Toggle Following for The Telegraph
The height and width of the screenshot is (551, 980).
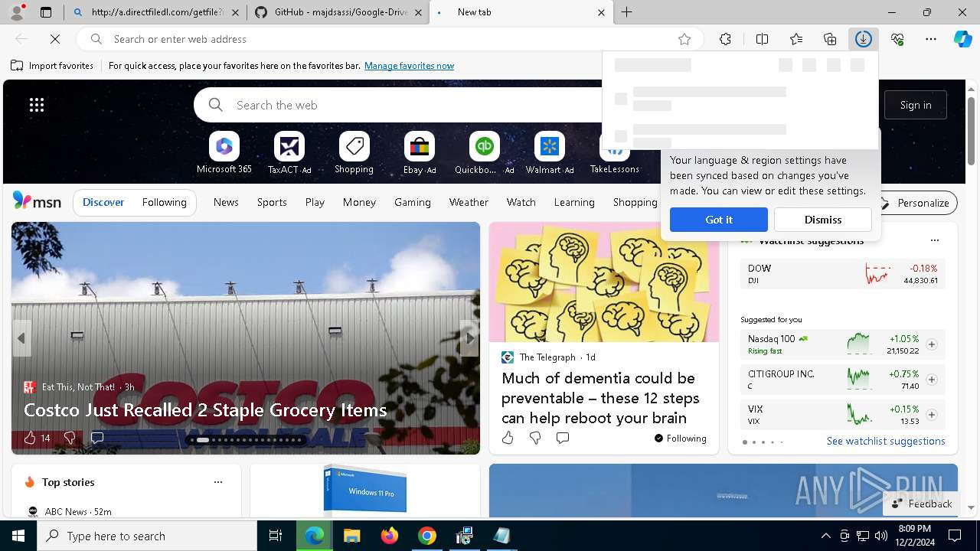[x=680, y=439]
